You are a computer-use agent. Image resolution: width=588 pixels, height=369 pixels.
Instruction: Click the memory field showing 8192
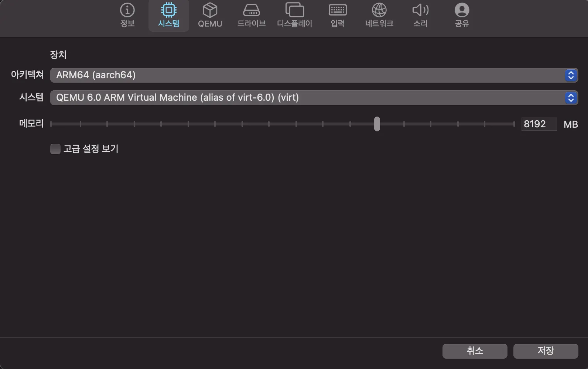click(539, 124)
